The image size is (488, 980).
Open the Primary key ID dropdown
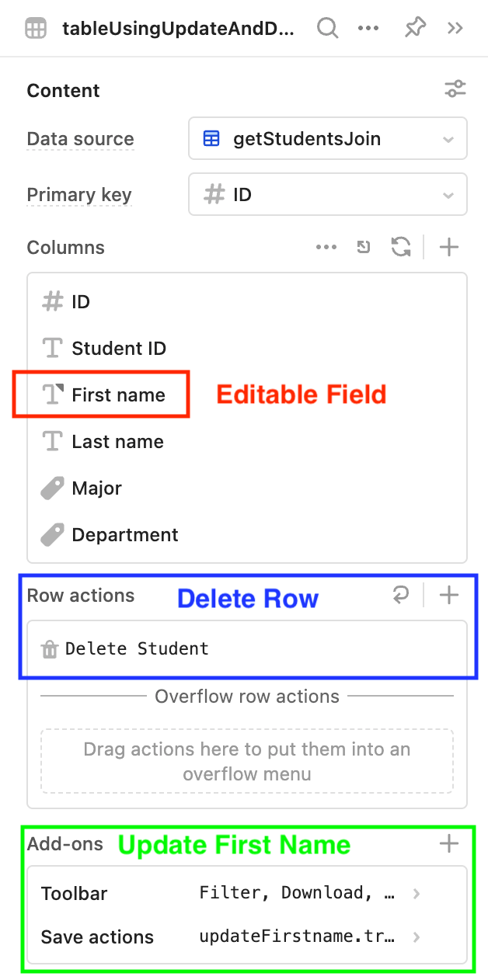point(328,195)
